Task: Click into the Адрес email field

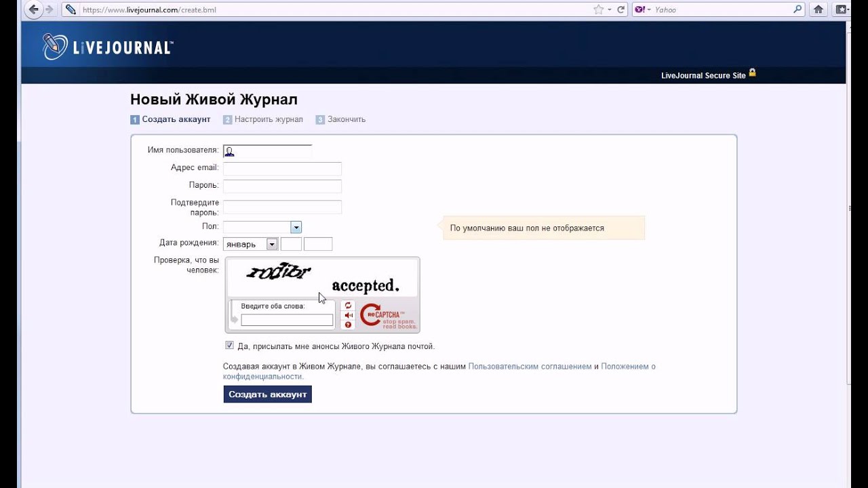Action: (x=282, y=169)
